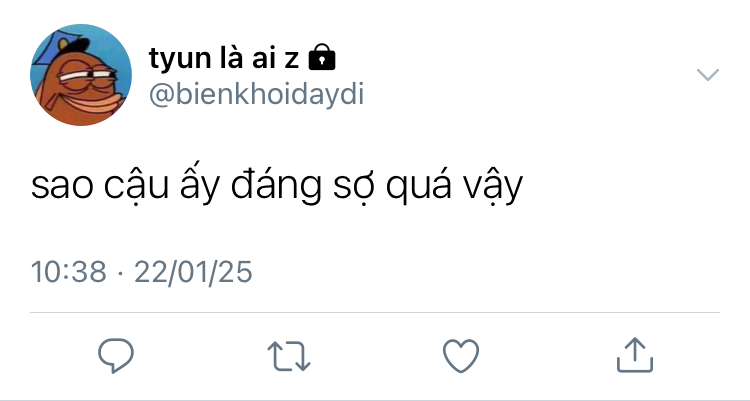Click the word "đáng" in the tweet
This screenshot has height=401, width=750.
coord(276,185)
